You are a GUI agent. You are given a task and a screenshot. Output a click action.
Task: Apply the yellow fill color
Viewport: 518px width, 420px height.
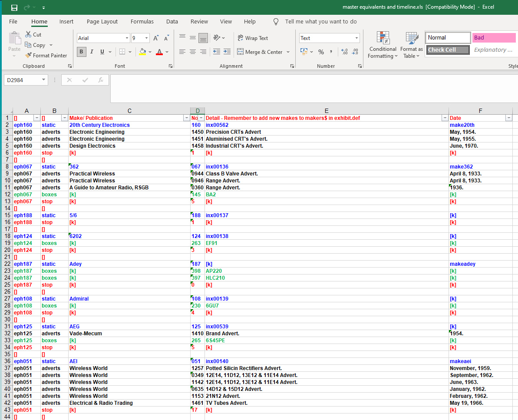point(142,52)
